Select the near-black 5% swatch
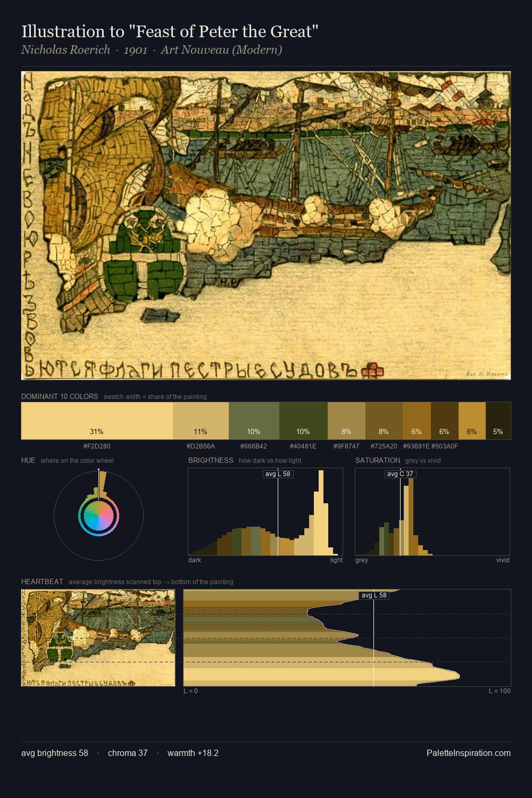This screenshot has height=798, width=532. click(x=498, y=421)
